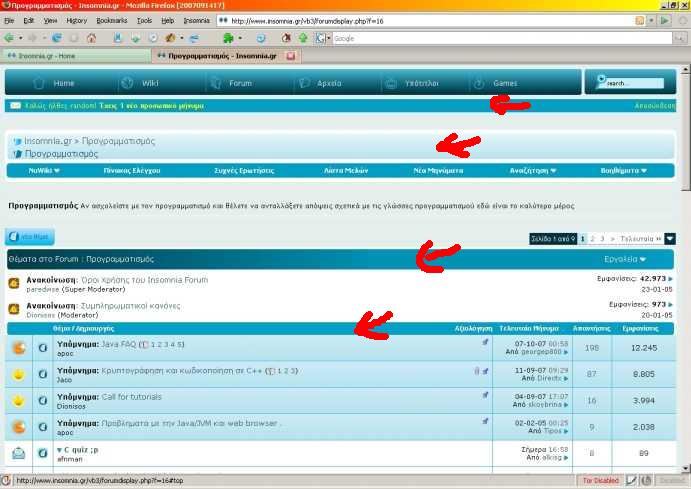Open the search engine selector dropdown
Viewport: 691px width, 489px height.
[329, 39]
